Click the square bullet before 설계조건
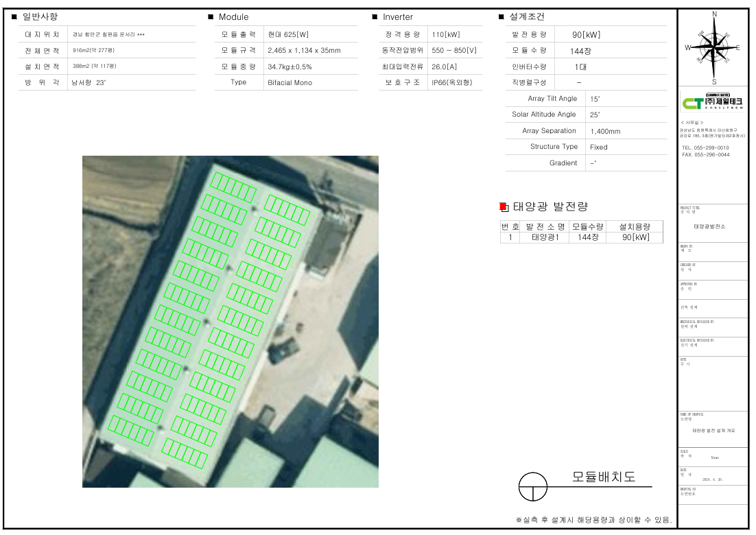This screenshot has width=756, height=535. [501, 17]
